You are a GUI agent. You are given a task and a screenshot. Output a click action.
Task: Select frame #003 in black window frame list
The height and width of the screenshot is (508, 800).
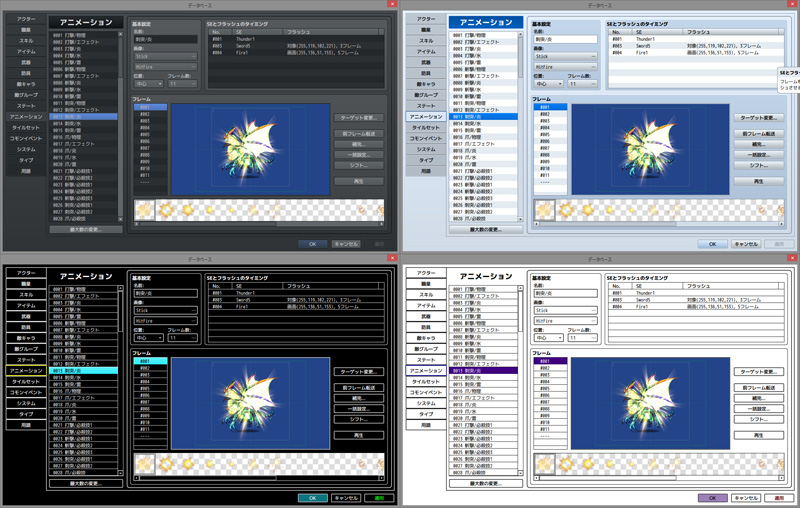coord(151,375)
